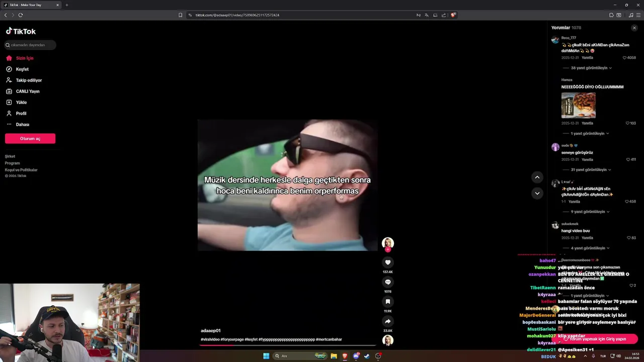Open Discord from taskbar
Image resolution: width=644 pixels, height=362 pixels.
(x=356, y=356)
